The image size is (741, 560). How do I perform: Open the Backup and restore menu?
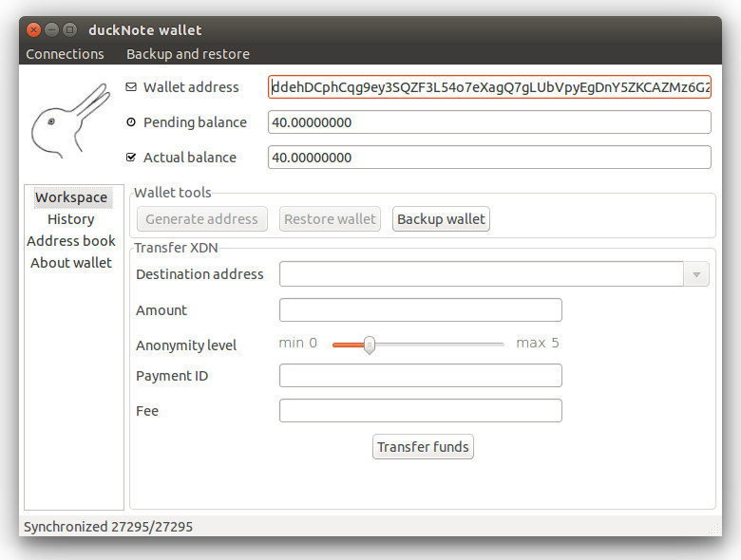[x=188, y=54]
